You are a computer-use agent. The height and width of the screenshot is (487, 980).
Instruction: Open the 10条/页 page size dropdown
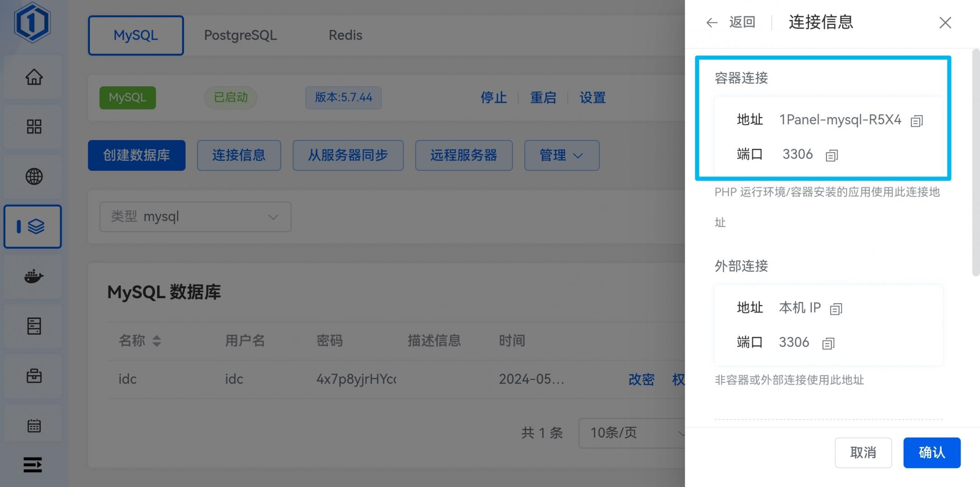631,433
